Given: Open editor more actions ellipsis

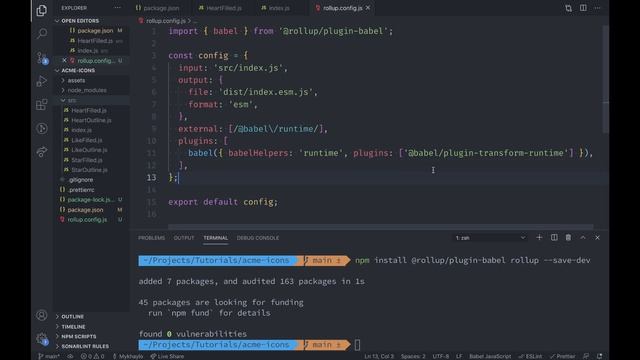Looking at the screenshot, I should coord(598,8).
